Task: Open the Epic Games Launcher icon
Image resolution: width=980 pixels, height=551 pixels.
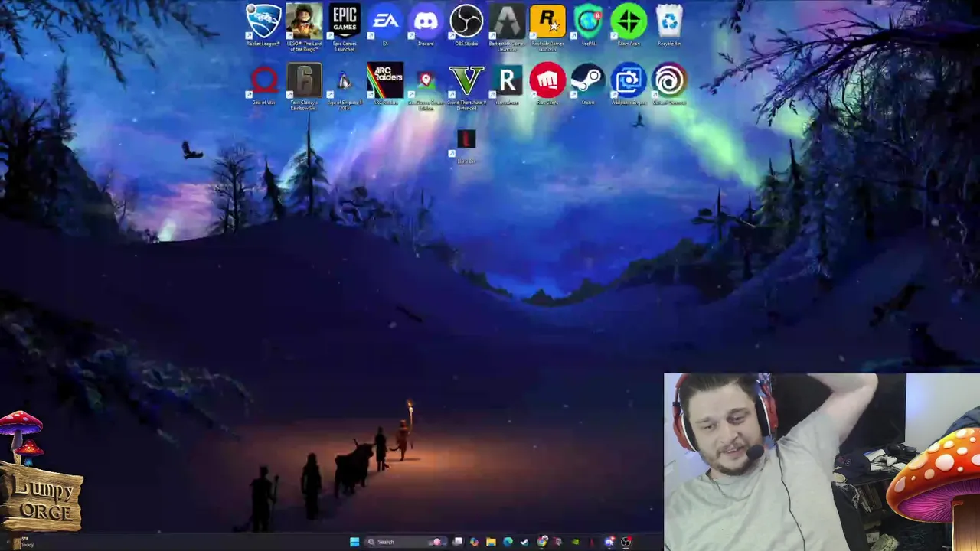Action: [x=345, y=28]
